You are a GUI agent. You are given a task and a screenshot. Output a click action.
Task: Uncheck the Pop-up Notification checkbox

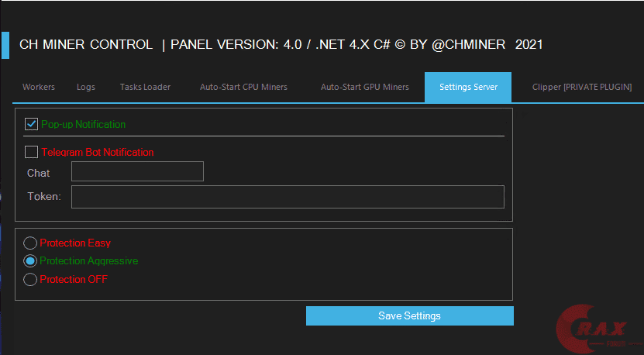tap(32, 124)
